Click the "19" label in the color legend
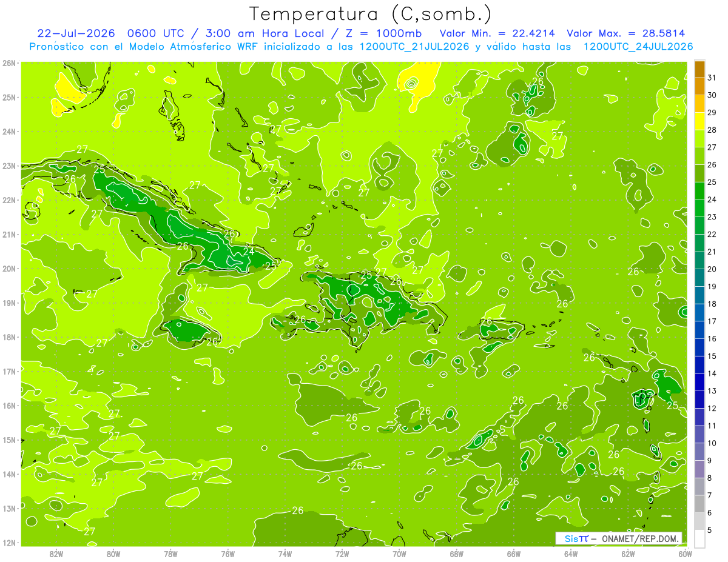The height and width of the screenshot is (562, 728). pos(712,286)
